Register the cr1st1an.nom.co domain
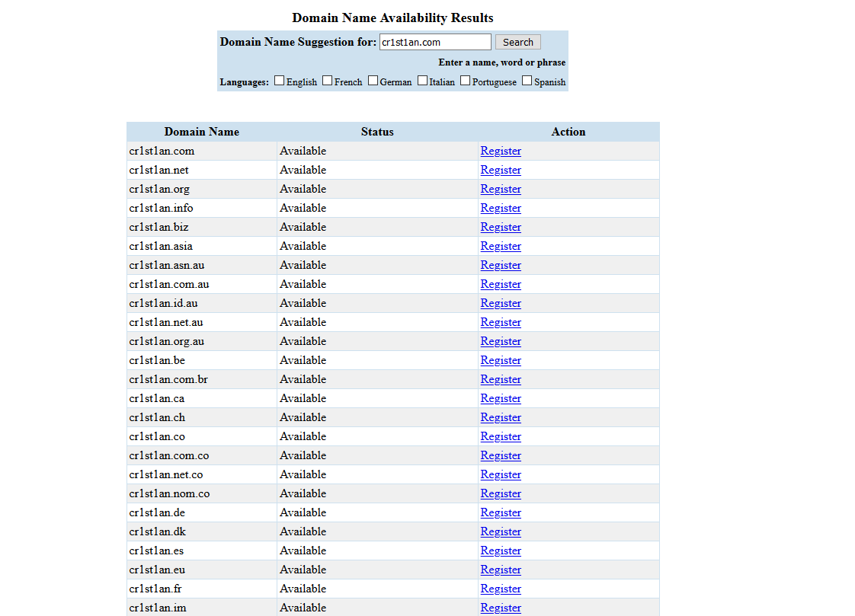The image size is (855, 616). coord(501,494)
